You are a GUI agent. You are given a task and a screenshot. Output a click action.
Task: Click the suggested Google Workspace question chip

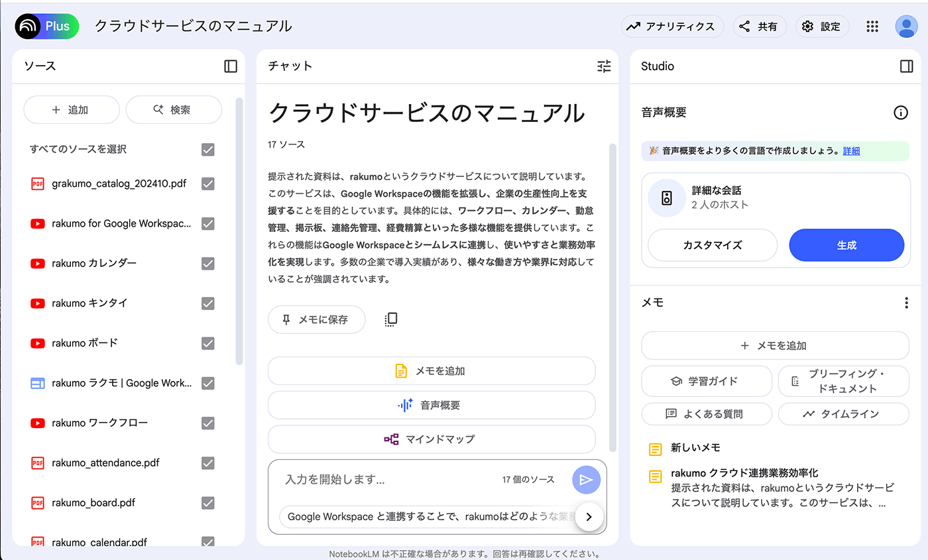click(428, 517)
